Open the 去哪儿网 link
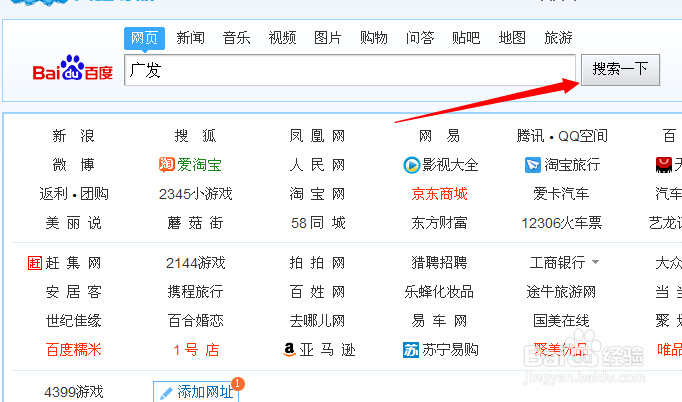 pyautogui.click(x=317, y=321)
